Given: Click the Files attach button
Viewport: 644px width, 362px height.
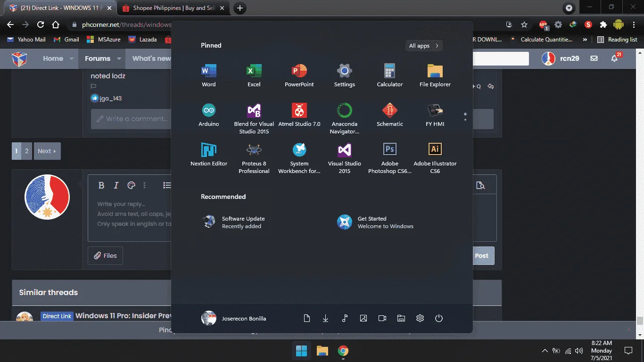Looking at the screenshot, I should click(x=105, y=256).
